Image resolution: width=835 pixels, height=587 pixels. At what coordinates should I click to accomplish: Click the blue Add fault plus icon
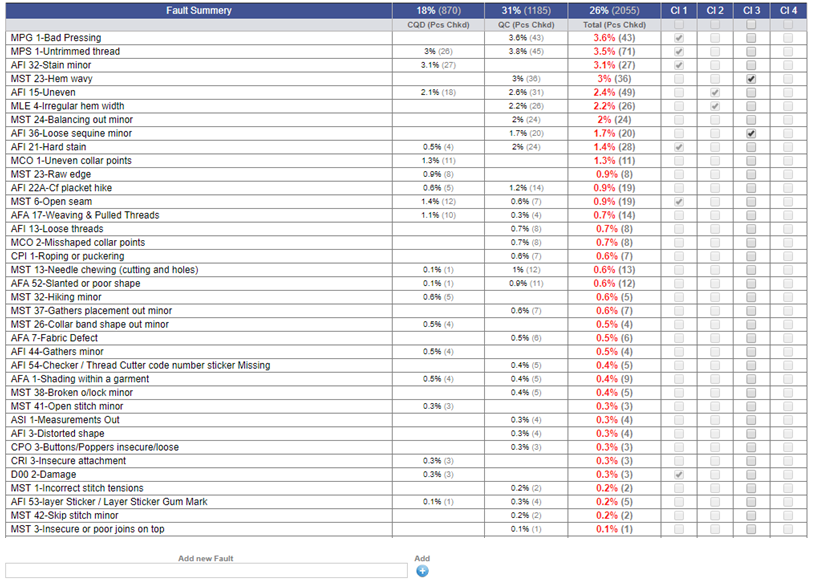422,571
